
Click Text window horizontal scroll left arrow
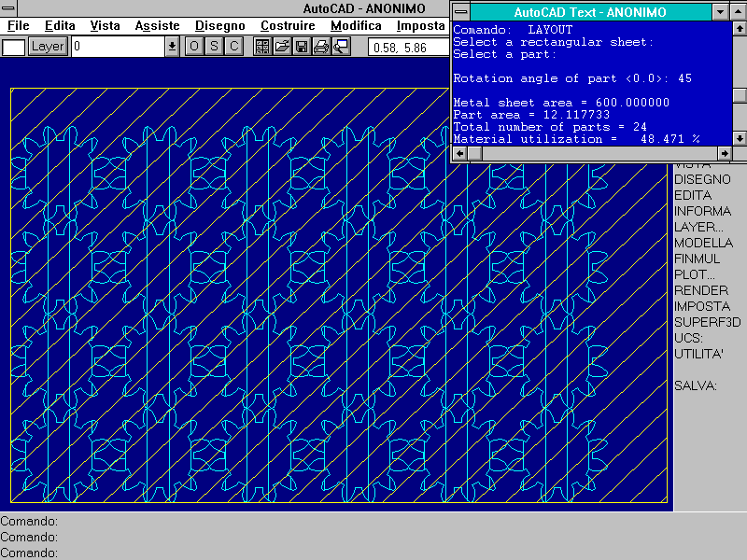click(x=459, y=153)
